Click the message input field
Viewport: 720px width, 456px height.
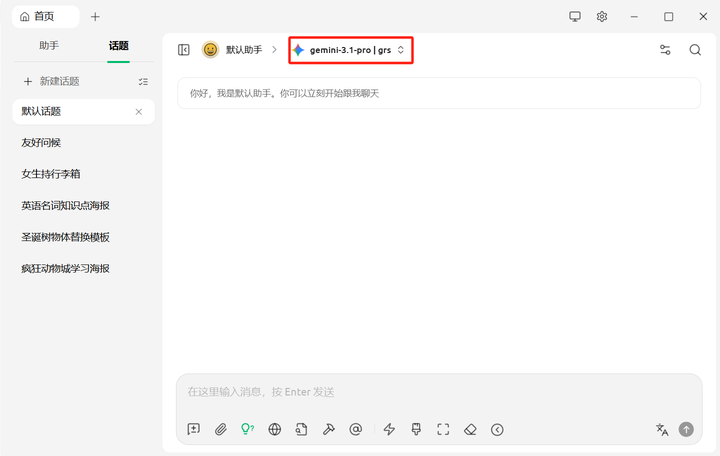click(438, 392)
